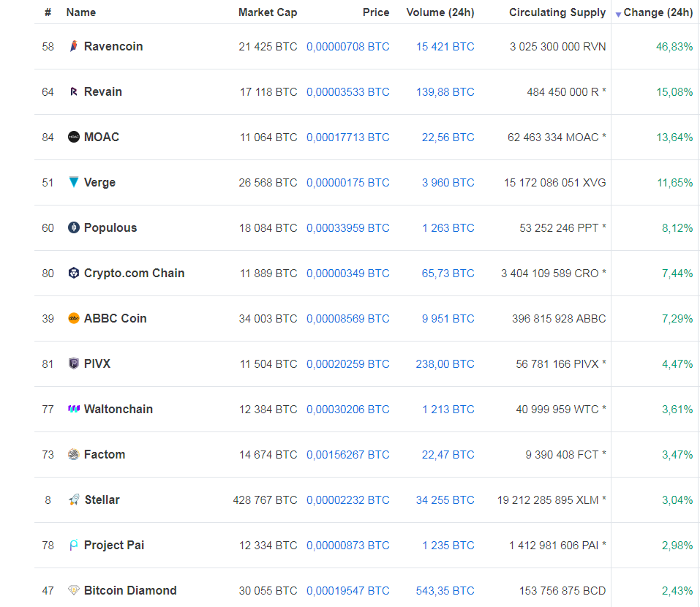This screenshot has height=607, width=700.
Task: Click Ravencoin volume 15 421 BTC
Action: pyautogui.click(x=445, y=47)
